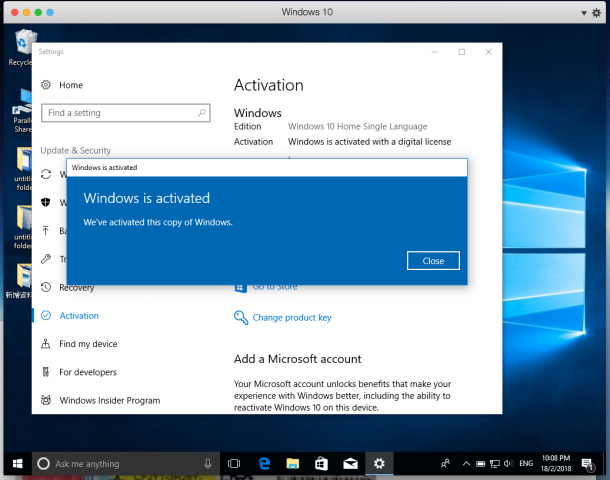
Task: Open Windows Insider Program settings
Action: pyautogui.click(x=110, y=400)
